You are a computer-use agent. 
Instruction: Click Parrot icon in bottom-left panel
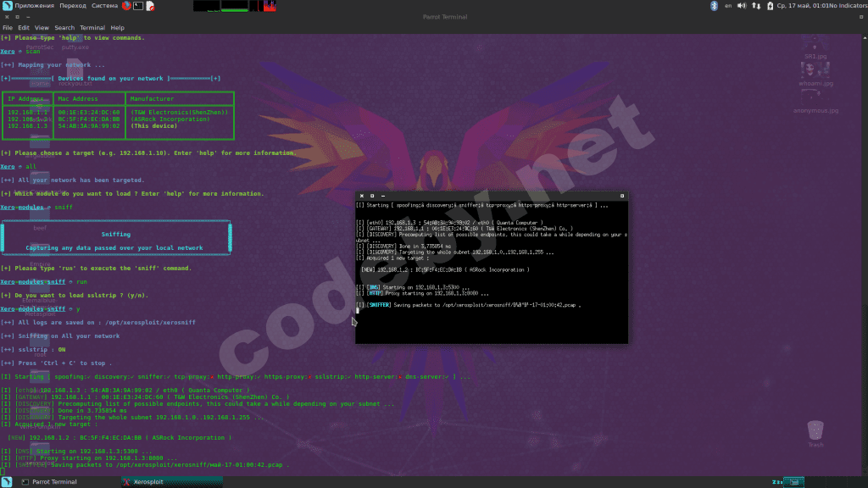point(7,482)
